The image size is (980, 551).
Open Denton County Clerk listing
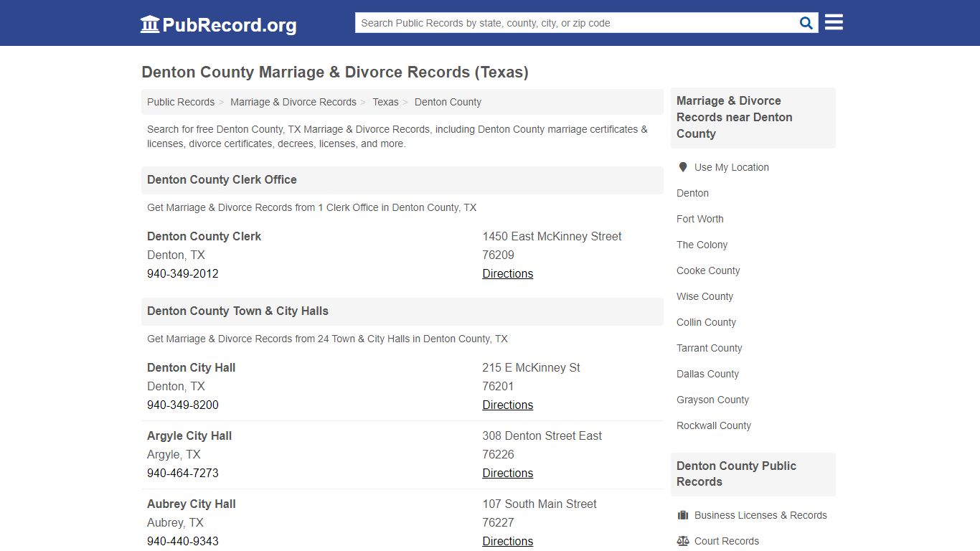(204, 236)
